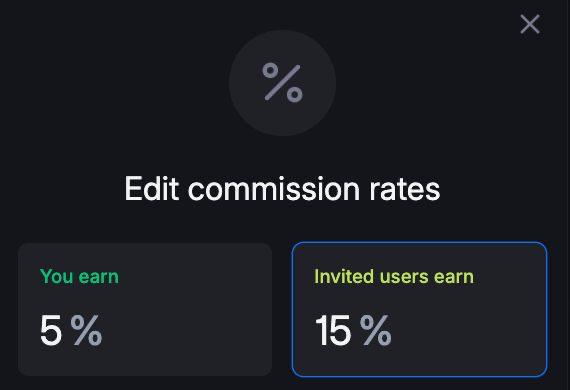Select the You earn rate card
Screen dimensions: 570x390
click(145, 309)
